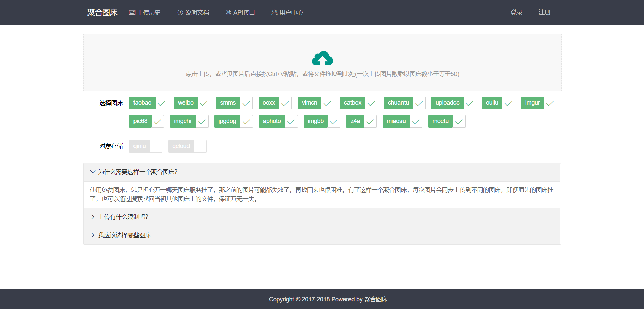Click the 注册 link
Viewport: 644px width, 309px height.
pos(545,12)
